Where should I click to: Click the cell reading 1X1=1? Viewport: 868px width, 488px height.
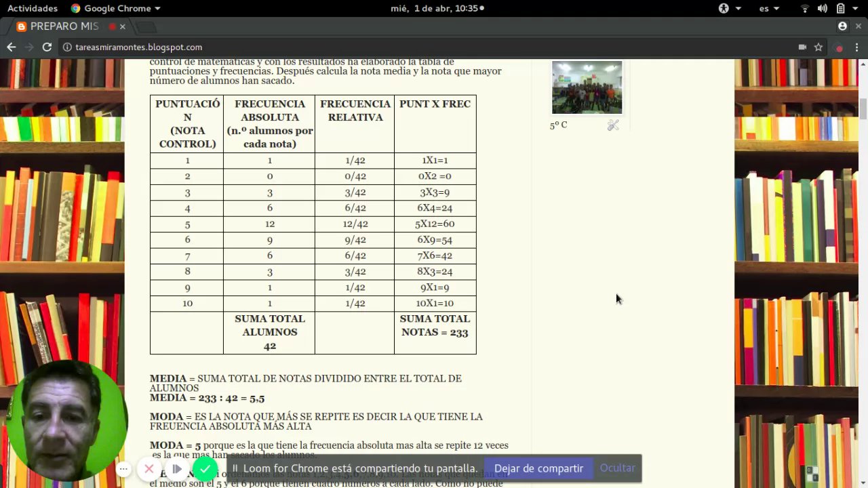(x=435, y=161)
